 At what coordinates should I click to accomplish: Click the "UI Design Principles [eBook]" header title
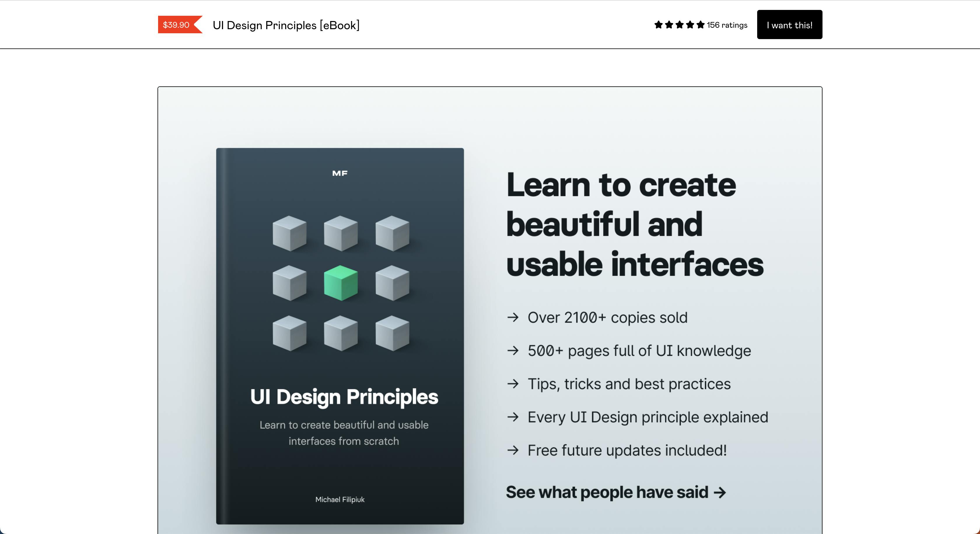pyautogui.click(x=286, y=25)
